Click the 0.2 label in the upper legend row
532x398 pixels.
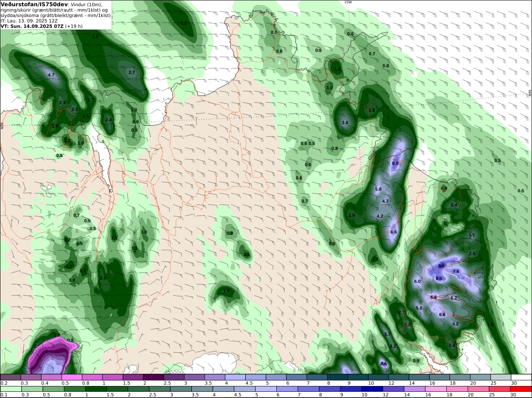coord(4,383)
